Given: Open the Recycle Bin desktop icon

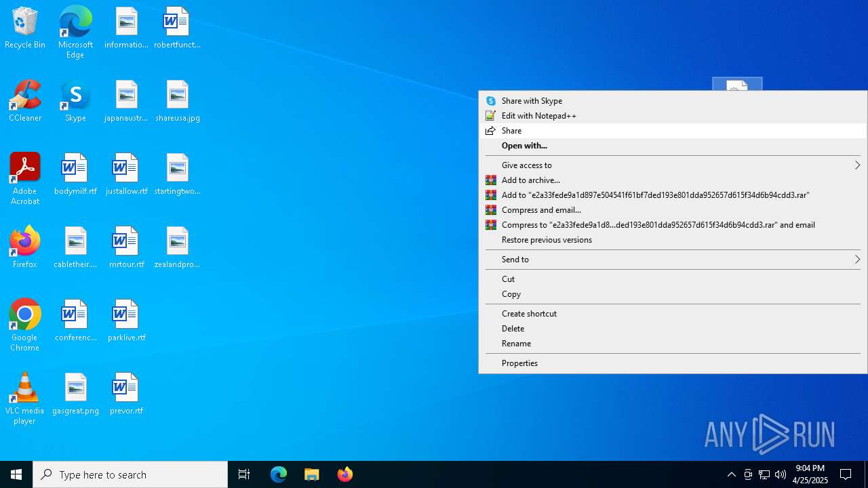Looking at the screenshot, I should (x=25, y=28).
